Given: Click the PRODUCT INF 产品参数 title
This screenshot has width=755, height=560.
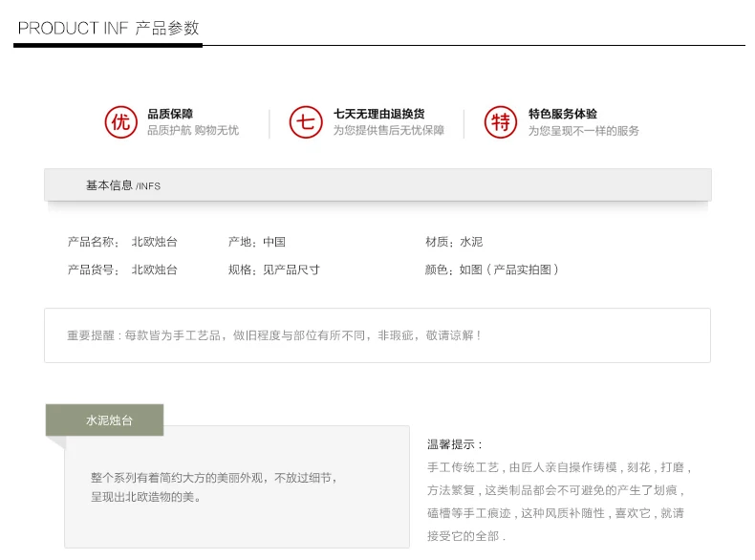Looking at the screenshot, I should [x=108, y=28].
